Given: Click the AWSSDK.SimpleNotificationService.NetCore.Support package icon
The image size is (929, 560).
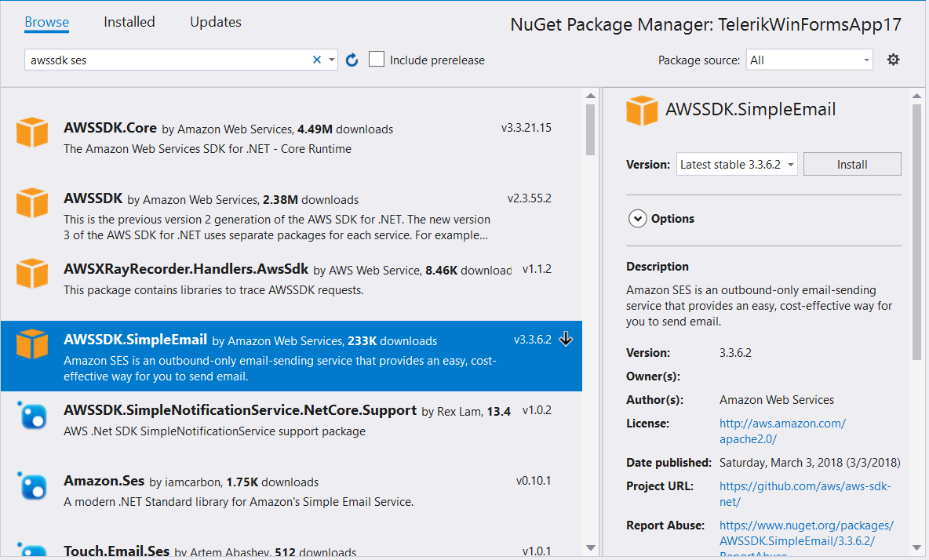Looking at the screenshot, I should click(32, 415).
